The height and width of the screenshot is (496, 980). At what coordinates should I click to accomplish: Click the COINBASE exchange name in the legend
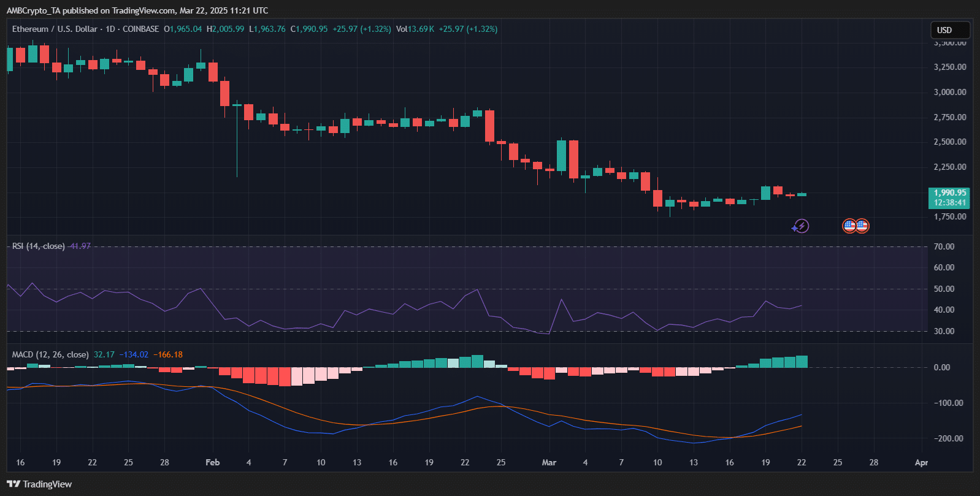[x=140, y=29]
